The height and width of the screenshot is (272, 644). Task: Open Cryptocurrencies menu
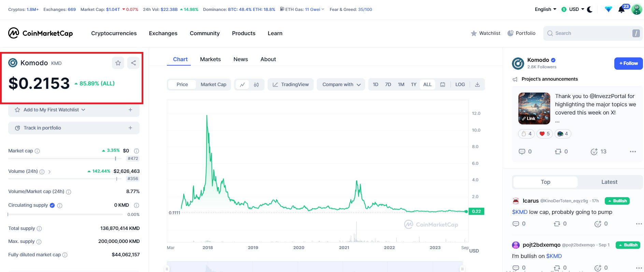(114, 33)
